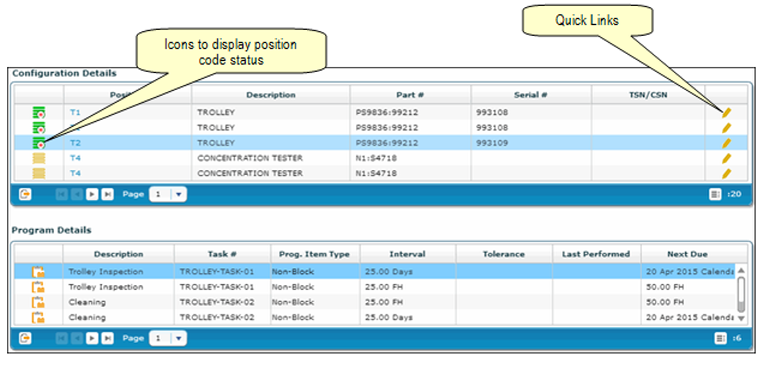Click task icon for Cleaning 25.00 FH row
This screenshot has height=368, width=769.
[x=38, y=302]
